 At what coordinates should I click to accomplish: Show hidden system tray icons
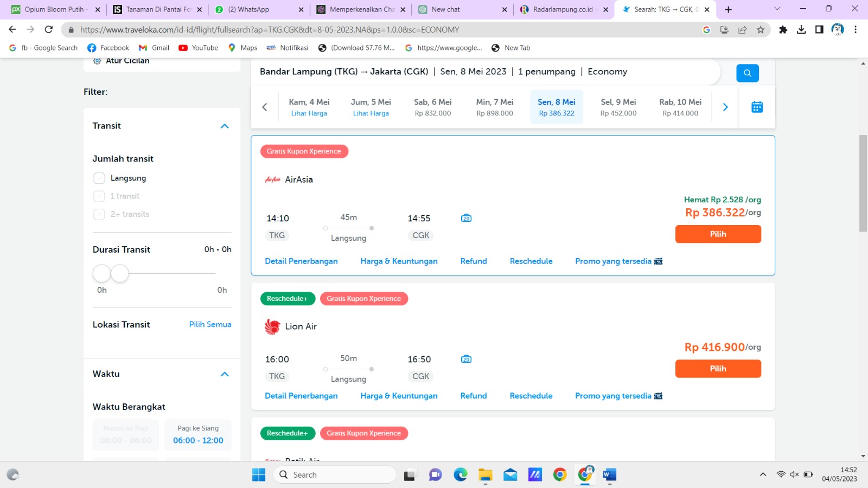(x=763, y=474)
